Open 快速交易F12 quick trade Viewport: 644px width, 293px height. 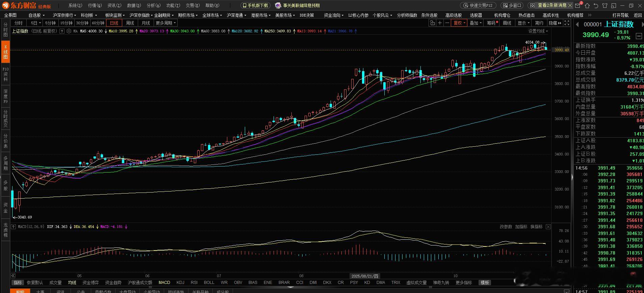pyautogui.click(x=478, y=5)
